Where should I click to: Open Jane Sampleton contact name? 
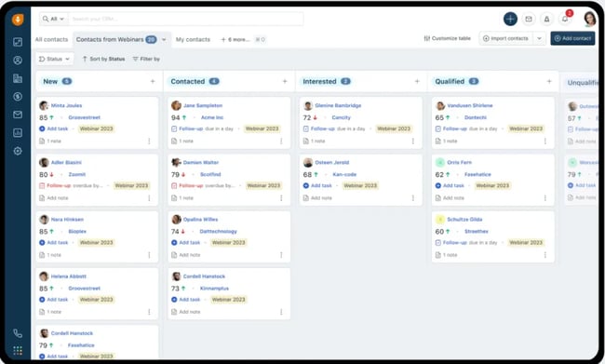(x=203, y=105)
